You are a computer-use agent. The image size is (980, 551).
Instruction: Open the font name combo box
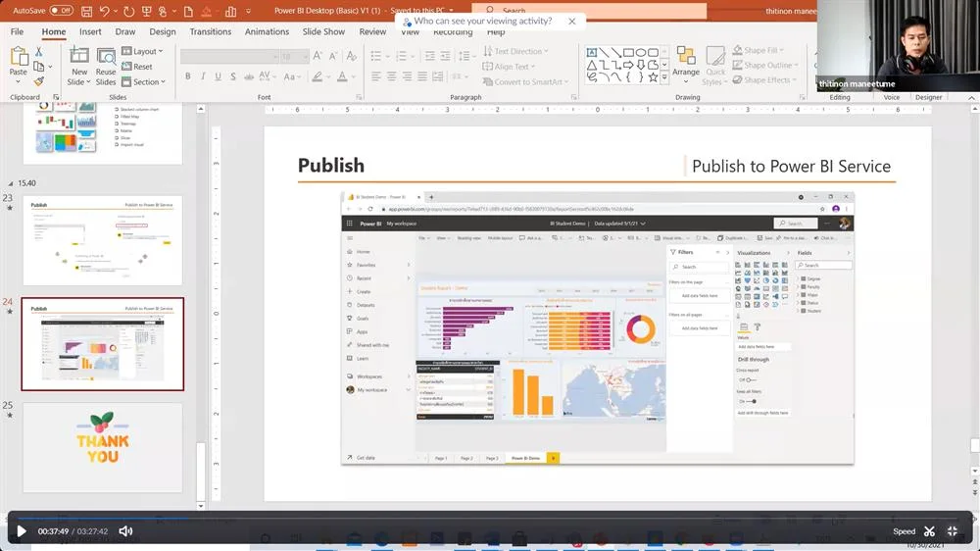tap(229, 57)
